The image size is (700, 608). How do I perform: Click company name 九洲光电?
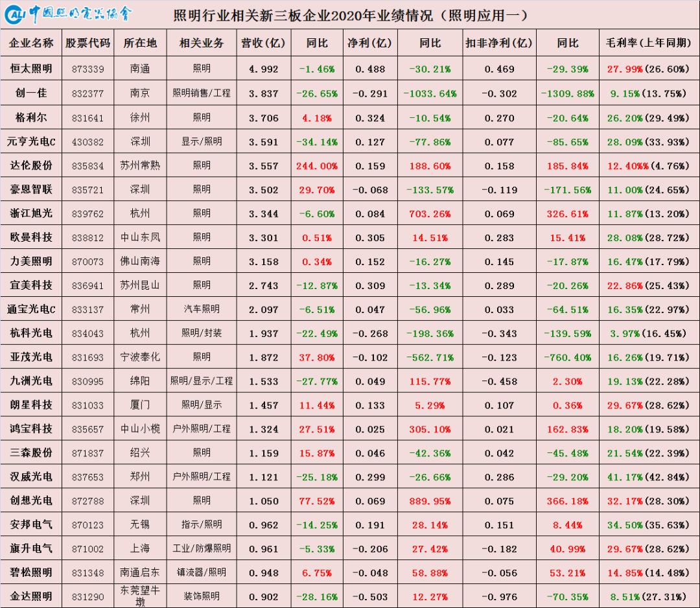(x=31, y=381)
